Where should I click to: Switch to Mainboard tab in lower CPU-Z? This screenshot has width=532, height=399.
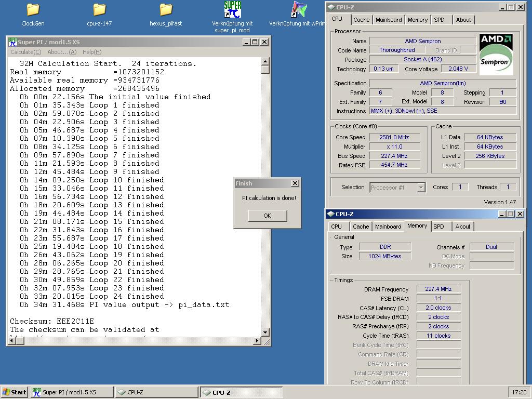coord(388,227)
